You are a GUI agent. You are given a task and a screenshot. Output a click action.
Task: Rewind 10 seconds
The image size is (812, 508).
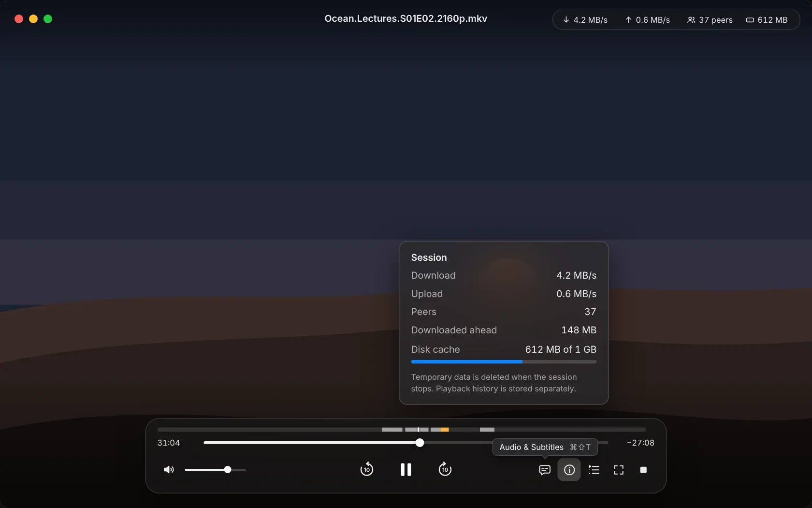(367, 469)
